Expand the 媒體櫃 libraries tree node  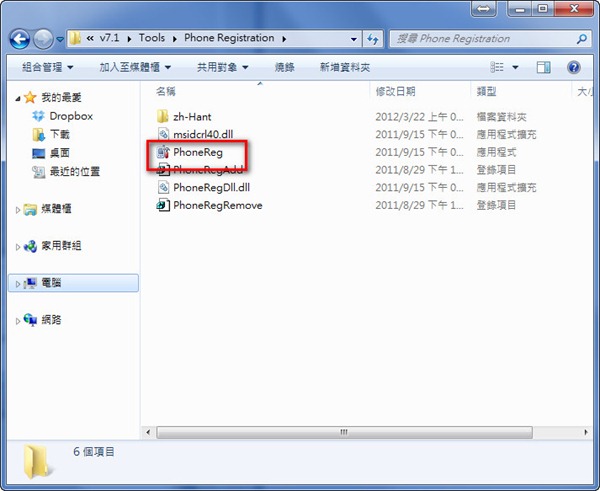coord(18,210)
